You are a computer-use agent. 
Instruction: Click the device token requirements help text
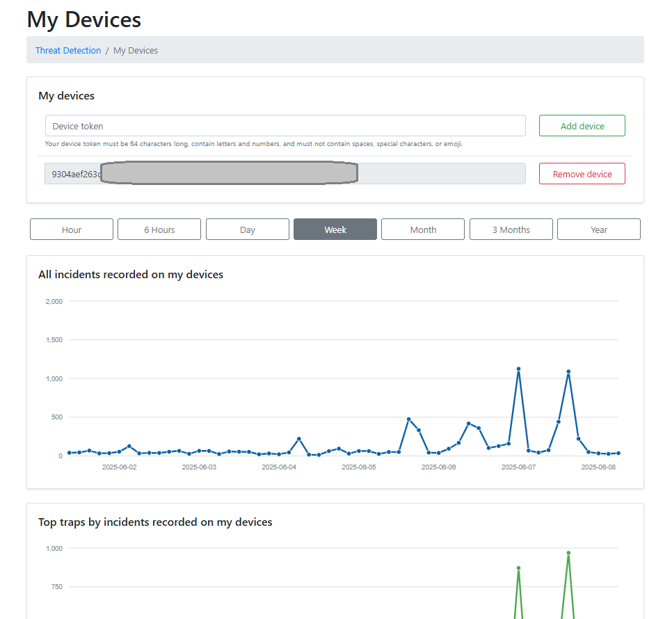[254, 144]
